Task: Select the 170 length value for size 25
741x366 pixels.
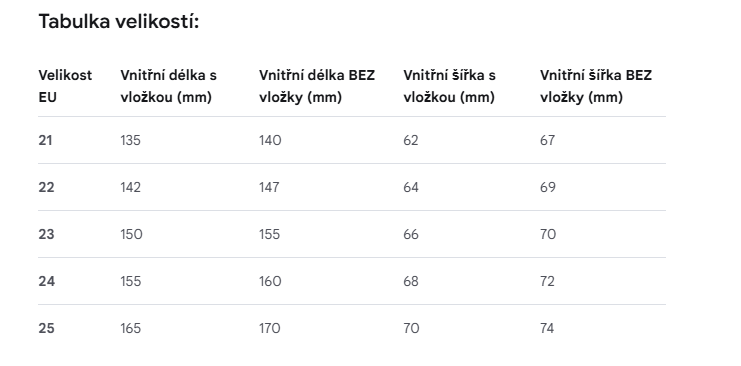Action: 270,328
